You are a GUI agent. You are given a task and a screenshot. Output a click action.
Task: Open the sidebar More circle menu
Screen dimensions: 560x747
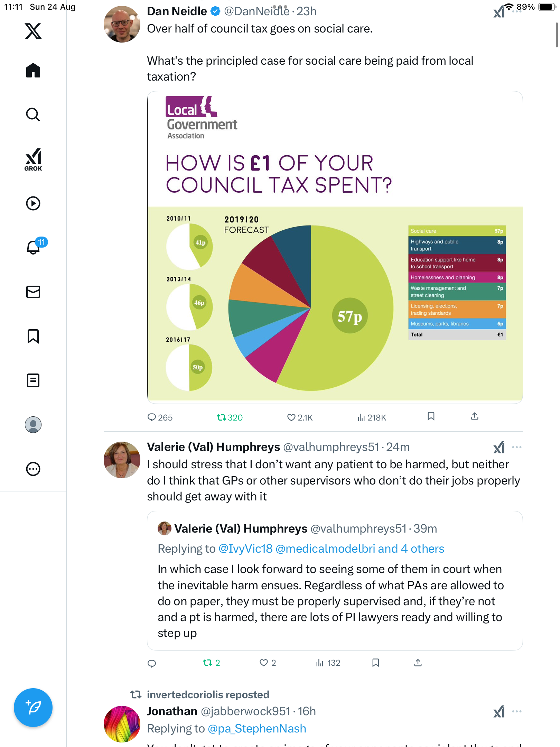(33, 469)
